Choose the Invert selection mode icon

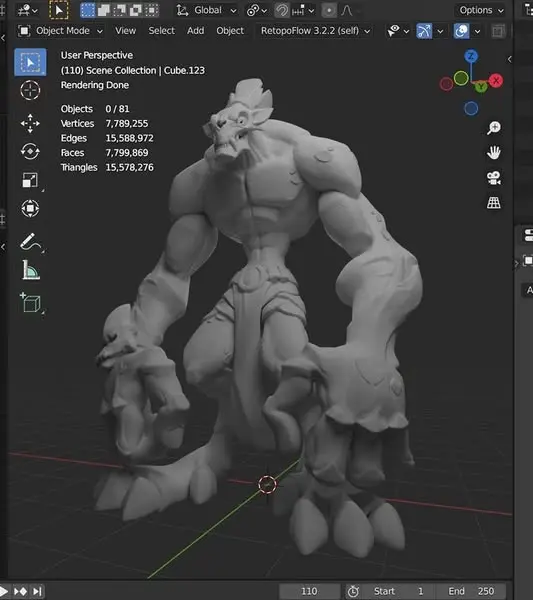pos(136,10)
